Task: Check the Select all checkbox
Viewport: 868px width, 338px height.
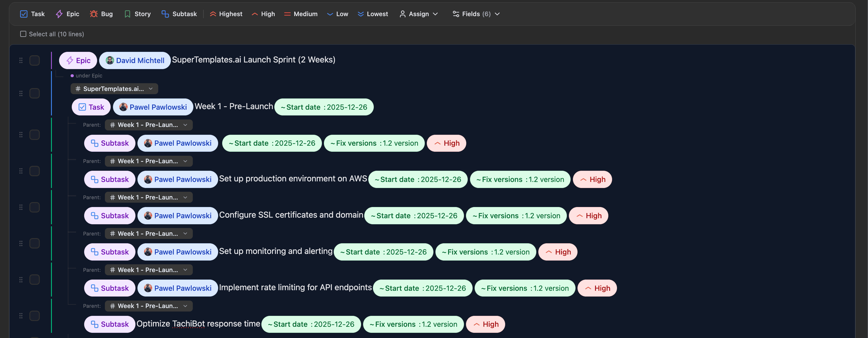Action: (23, 34)
